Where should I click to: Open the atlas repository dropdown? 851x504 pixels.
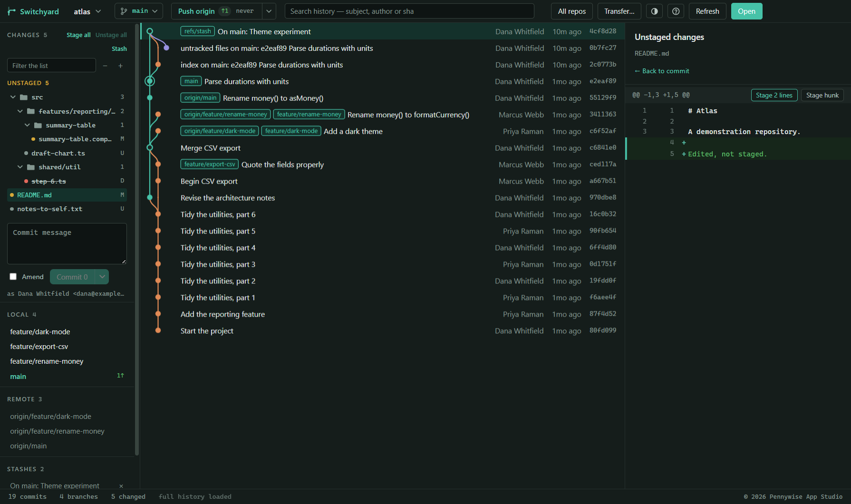87,11
